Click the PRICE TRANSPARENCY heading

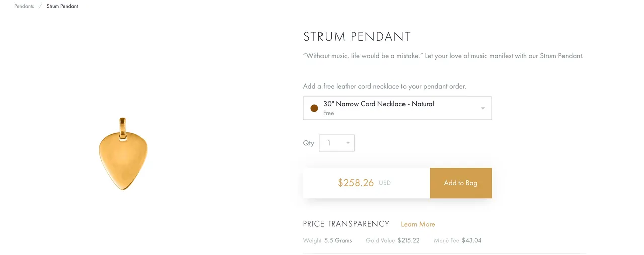(x=346, y=224)
